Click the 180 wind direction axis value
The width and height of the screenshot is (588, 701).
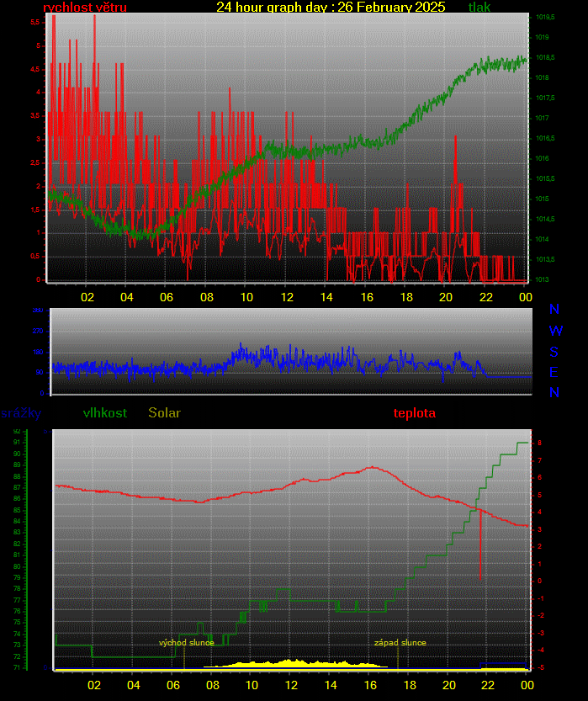click(38, 352)
